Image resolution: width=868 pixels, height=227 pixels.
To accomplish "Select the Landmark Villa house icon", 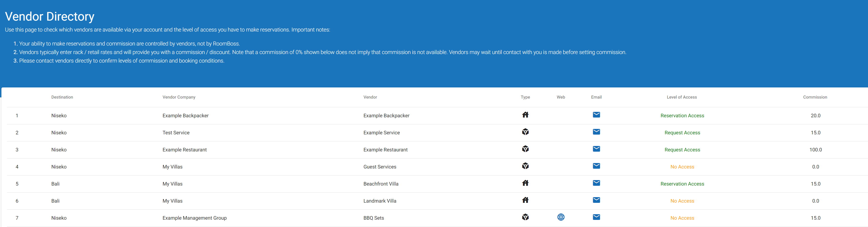I will pos(525,200).
